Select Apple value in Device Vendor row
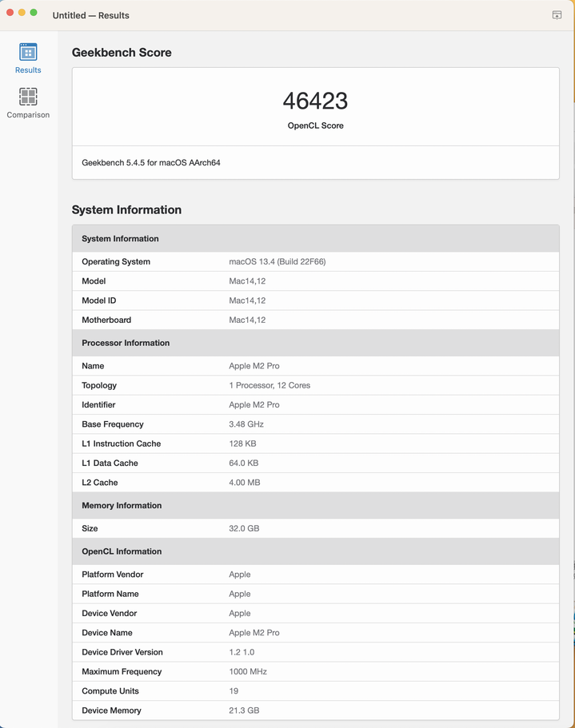Image resolution: width=575 pixels, height=728 pixels. [240, 614]
